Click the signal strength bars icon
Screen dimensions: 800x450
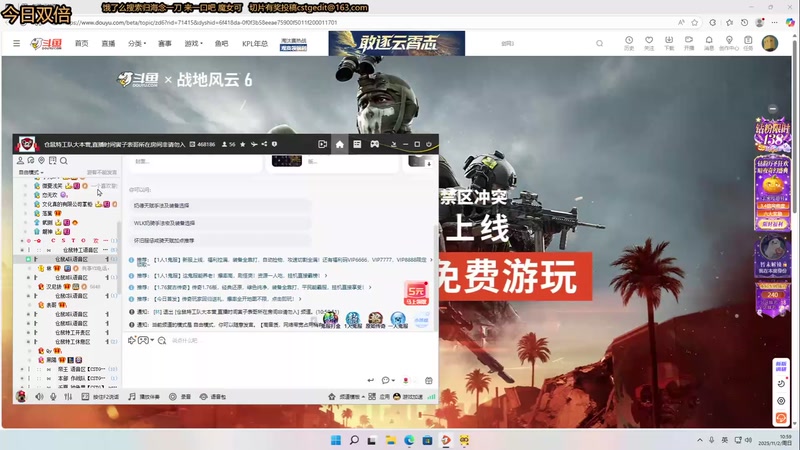432,396
